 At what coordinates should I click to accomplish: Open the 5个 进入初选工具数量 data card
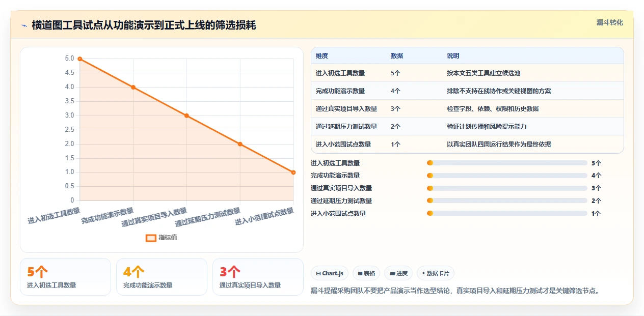click(x=65, y=277)
